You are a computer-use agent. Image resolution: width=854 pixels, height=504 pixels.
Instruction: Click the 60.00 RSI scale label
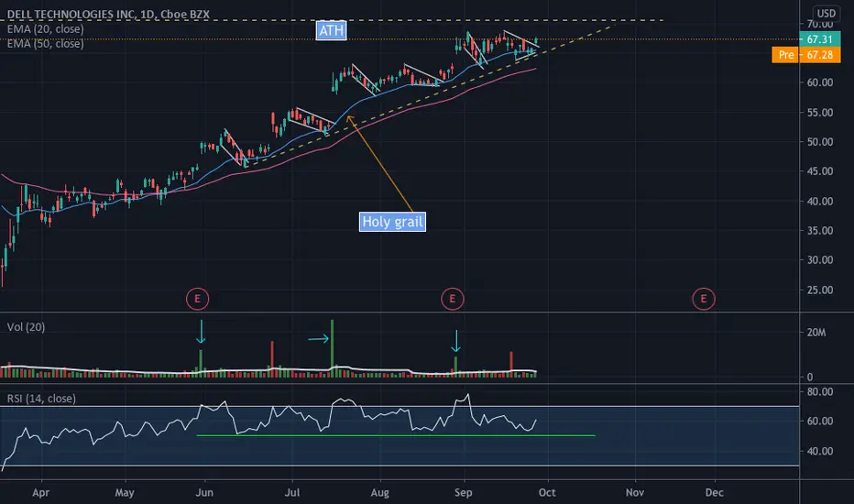pyautogui.click(x=820, y=422)
